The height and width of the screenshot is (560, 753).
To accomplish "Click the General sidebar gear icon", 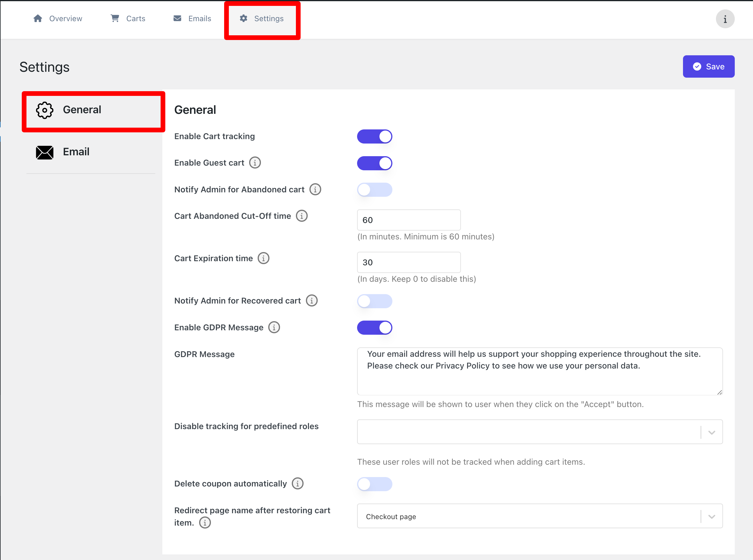I will (44, 110).
